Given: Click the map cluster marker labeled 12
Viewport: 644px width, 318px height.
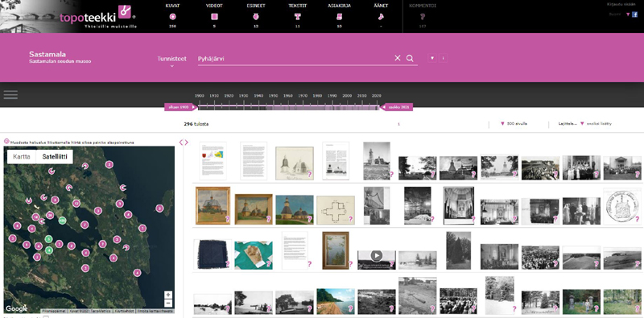Looking at the screenshot, I should (x=76, y=204).
